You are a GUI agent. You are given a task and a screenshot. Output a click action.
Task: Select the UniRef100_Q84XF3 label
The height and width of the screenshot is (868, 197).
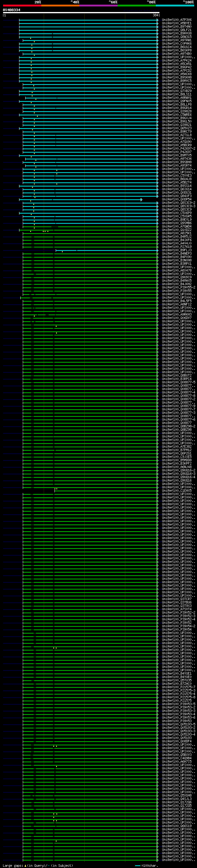(177, 196)
